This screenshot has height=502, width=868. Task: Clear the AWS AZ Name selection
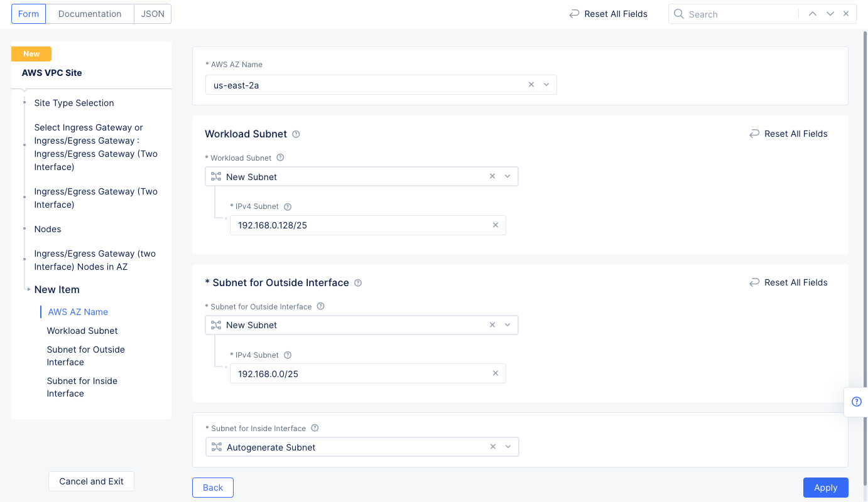tap(531, 85)
